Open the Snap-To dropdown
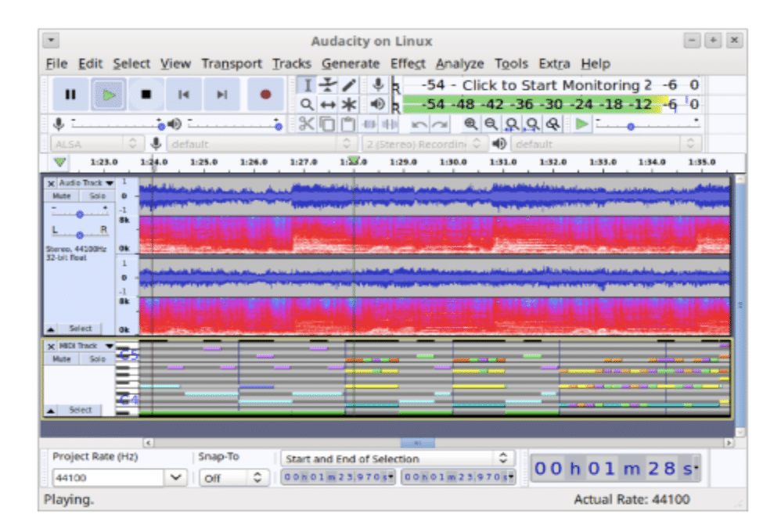The width and height of the screenshot is (781, 532). [257, 477]
